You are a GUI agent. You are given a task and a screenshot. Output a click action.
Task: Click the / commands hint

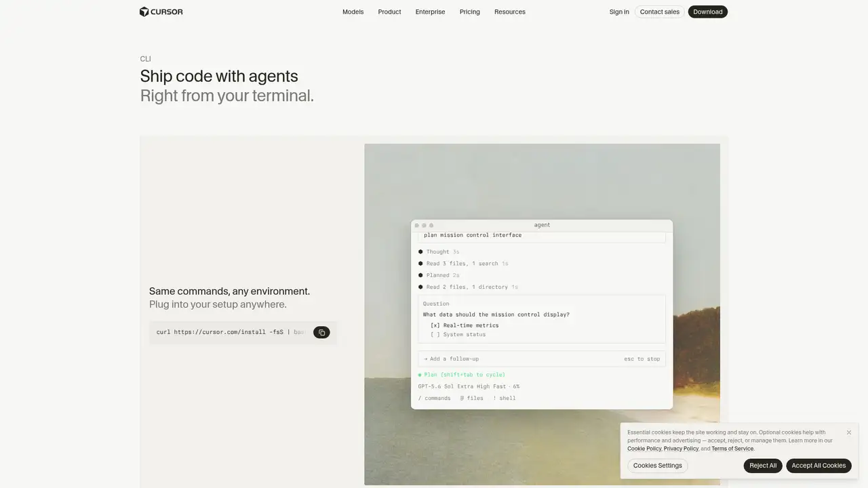[434, 398]
